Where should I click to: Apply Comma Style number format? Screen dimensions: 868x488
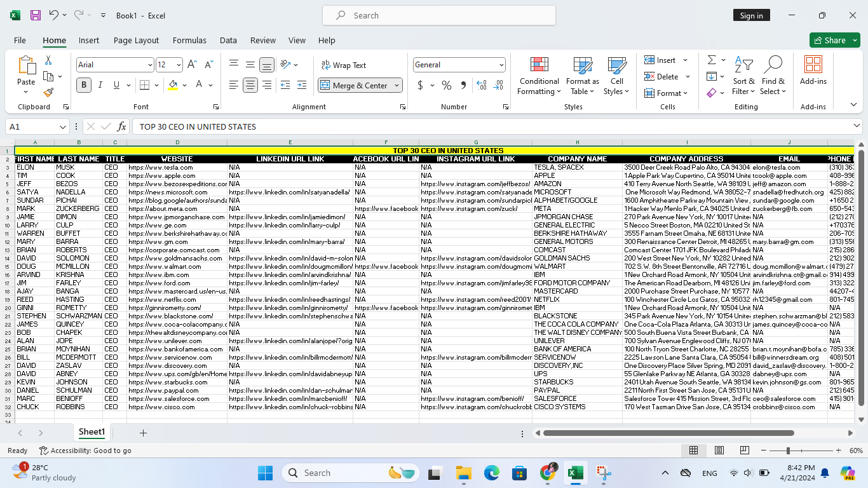coord(463,85)
